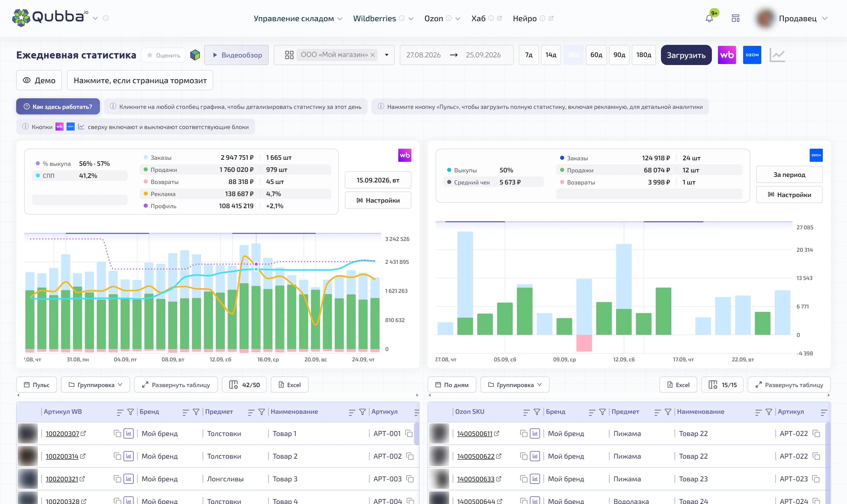Click the Оценить star button
Image resolution: width=847 pixels, height=504 pixels.
pyautogui.click(x=163, y=55)
